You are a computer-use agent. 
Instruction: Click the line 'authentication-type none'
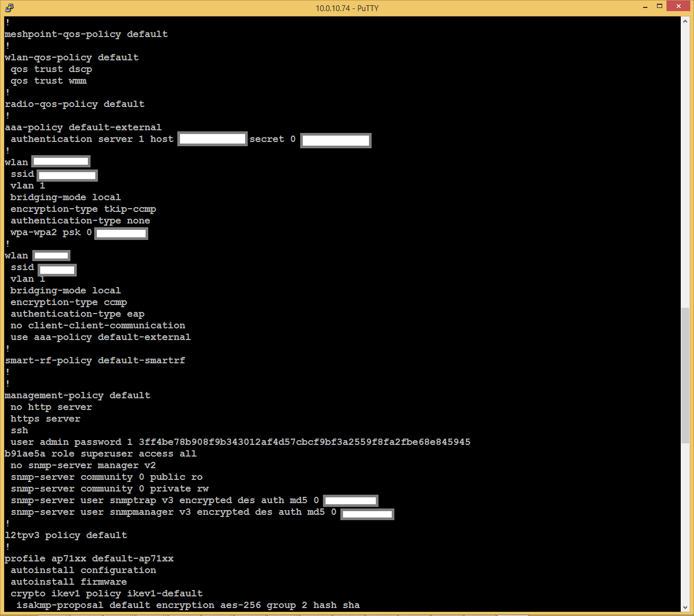pos(80,220)
